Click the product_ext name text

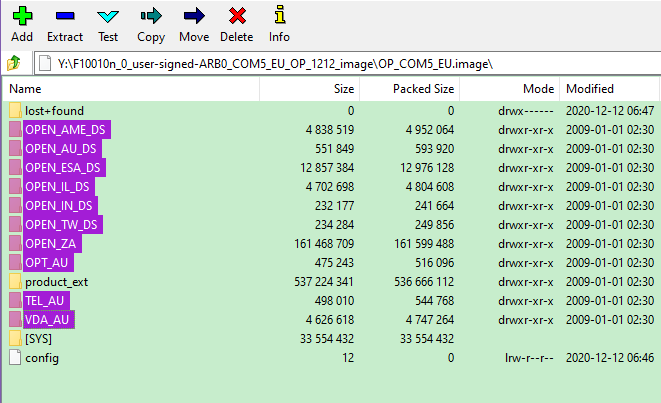pyautogui.click(x=56, y=282)
